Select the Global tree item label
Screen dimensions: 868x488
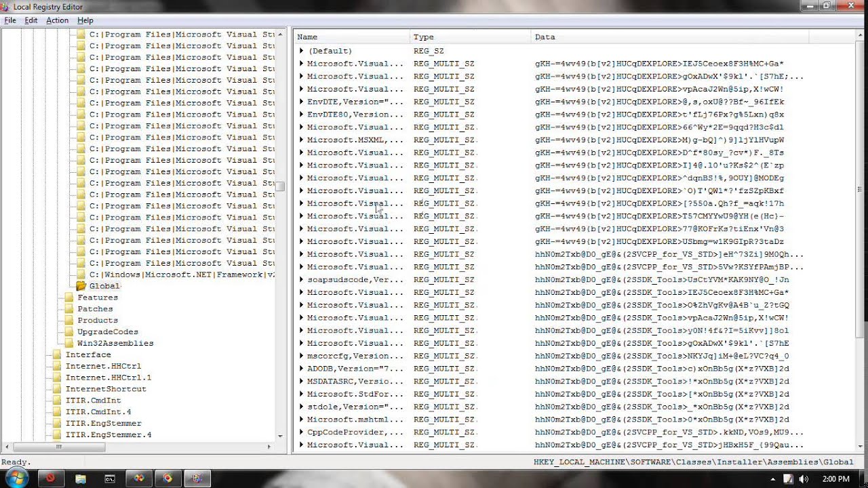pos(104,286)
